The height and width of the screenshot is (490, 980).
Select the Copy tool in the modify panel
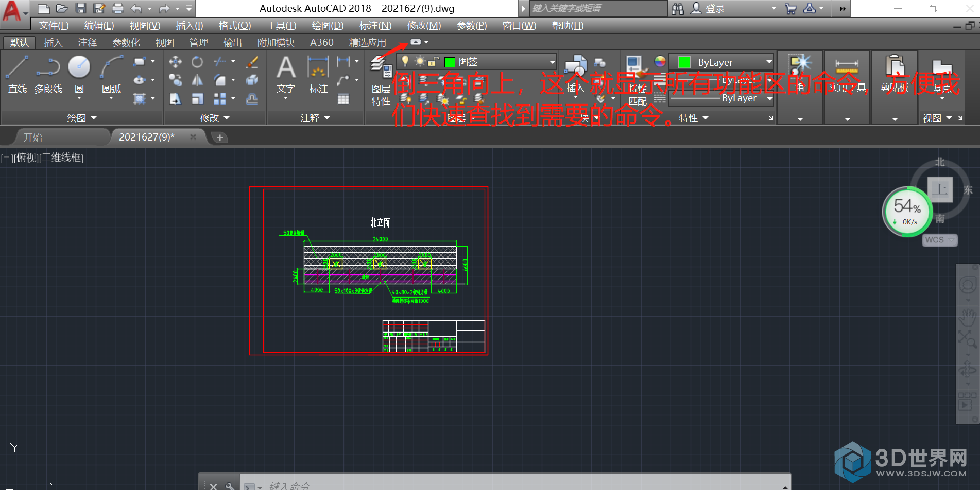[175, 80]
